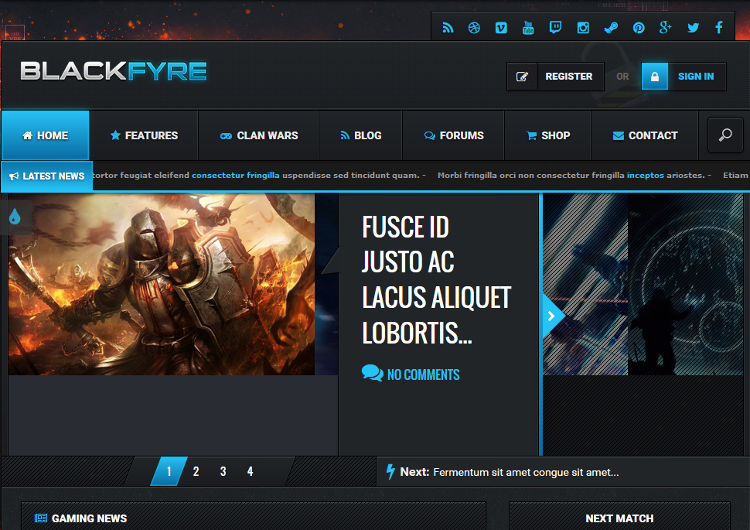This screenshot has width=750, height=530.
Task: Open the Fusce Id Justo headline
Action: pos(436,280)
